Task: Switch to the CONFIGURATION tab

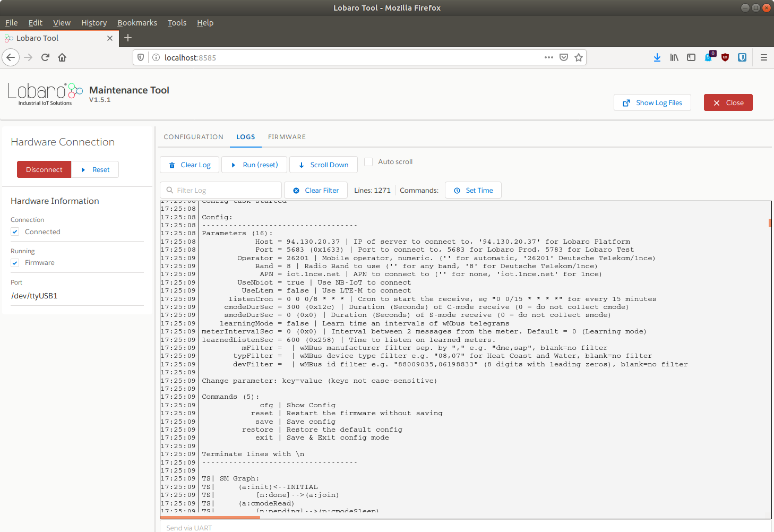Action: coord(193,137)
